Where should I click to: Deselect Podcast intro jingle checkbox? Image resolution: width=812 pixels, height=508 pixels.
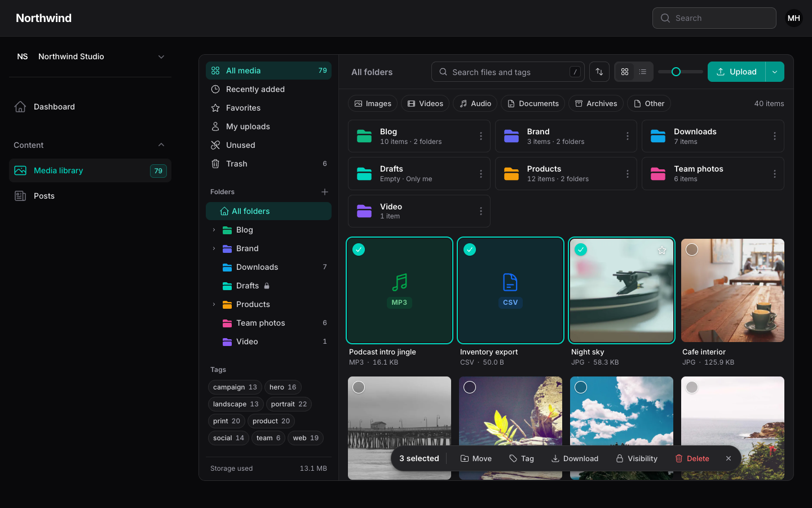point(359,249)
